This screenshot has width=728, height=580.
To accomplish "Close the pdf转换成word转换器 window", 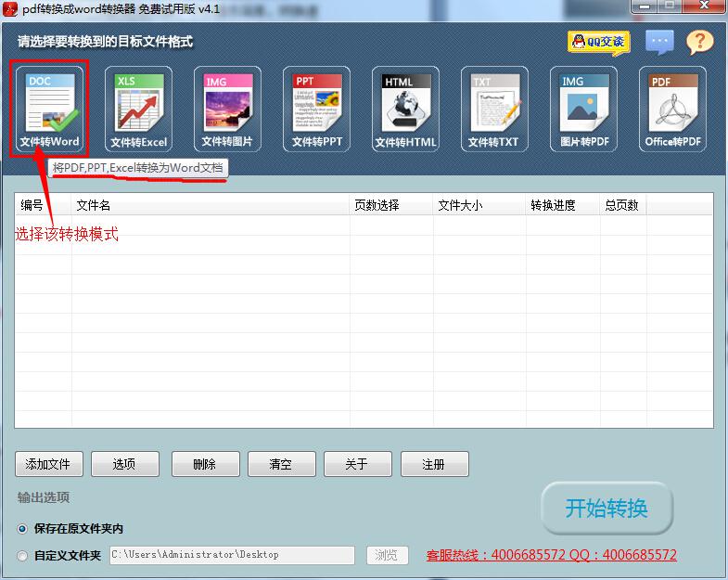I will (704, 6).
